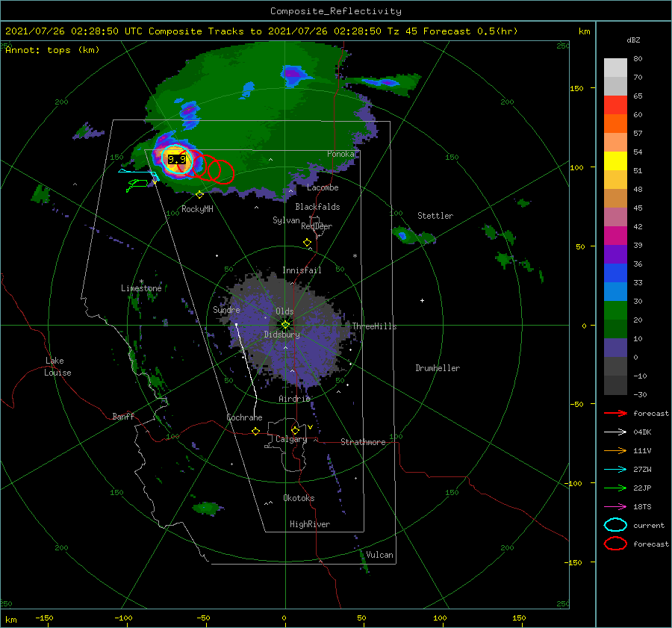Viewport: 672px width, 628px height.
Task: Click the yellow diamond marker below Cochrane
Action: (x=255, y=431)
